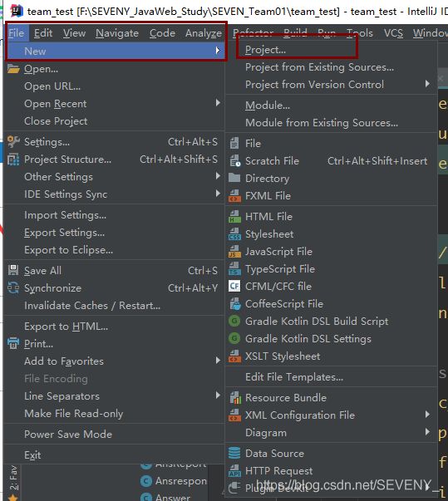The height and width of the screenshot is (501, 448).
Task: Open the 2: Favorites side tab
Action: (13, 478)
